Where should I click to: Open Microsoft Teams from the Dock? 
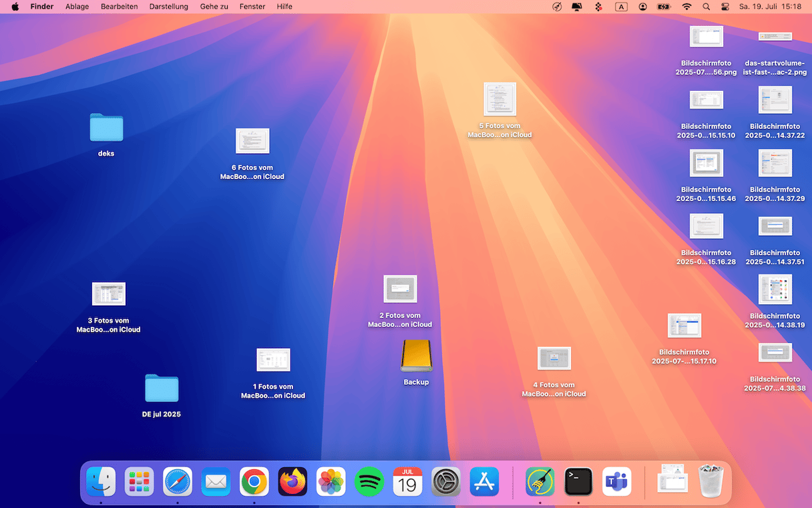616,481
